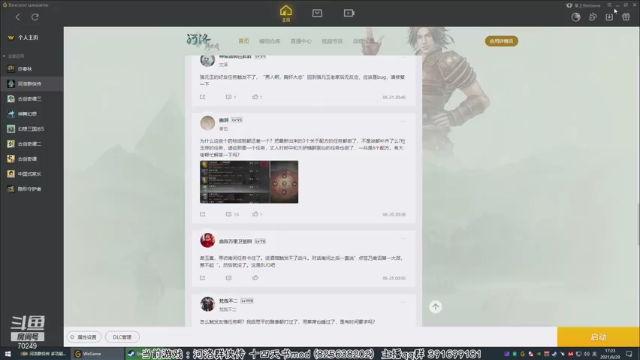Open the WeGame home tab icon
The image size is (640, 360).
pos(286,13)
